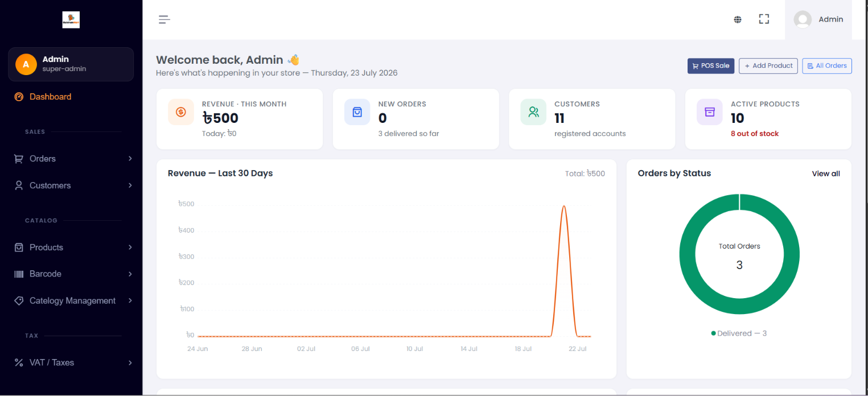Viewport: 868px width, 396px height.
Task: Click the Orders cart icon in sidebar
Action: (19, 159)
